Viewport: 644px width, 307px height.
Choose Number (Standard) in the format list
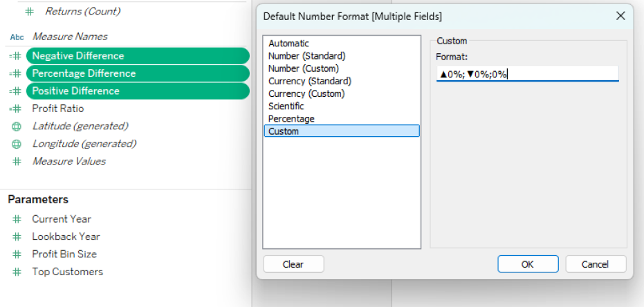coord(306,56)
